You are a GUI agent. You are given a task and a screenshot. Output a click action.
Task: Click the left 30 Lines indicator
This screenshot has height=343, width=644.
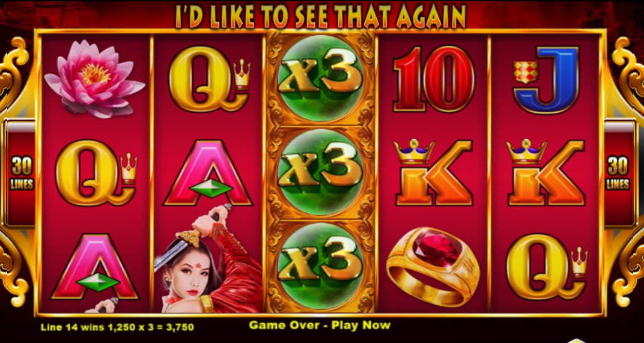[x=21, y=173]
